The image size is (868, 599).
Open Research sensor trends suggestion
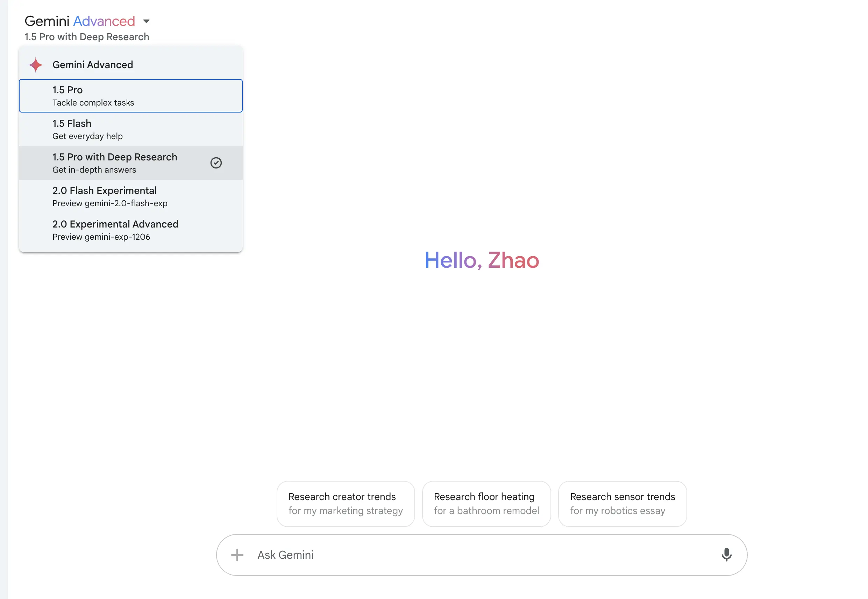pyautogui.click(x=622, y=504)
